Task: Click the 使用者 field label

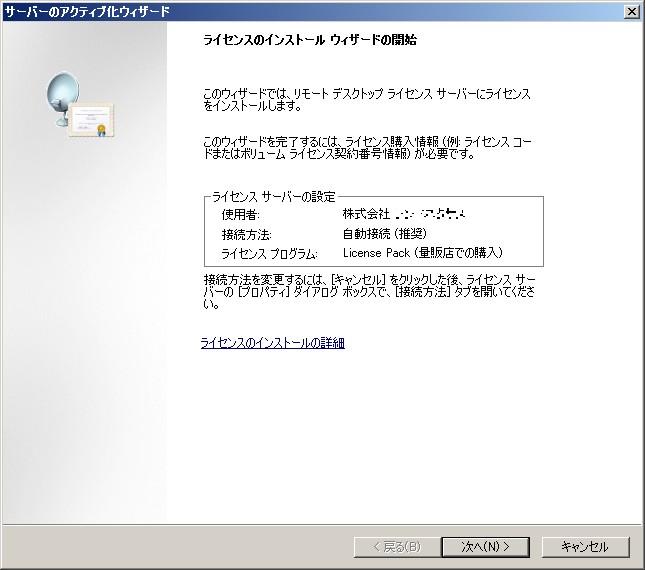Action: click(x=240, y=215)
